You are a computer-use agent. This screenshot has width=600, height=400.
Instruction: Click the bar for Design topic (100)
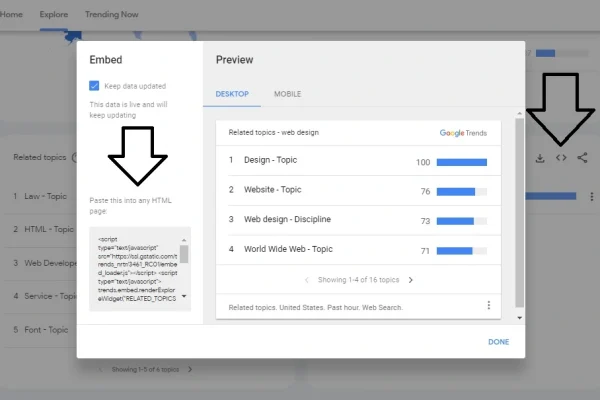click(462, 162)
